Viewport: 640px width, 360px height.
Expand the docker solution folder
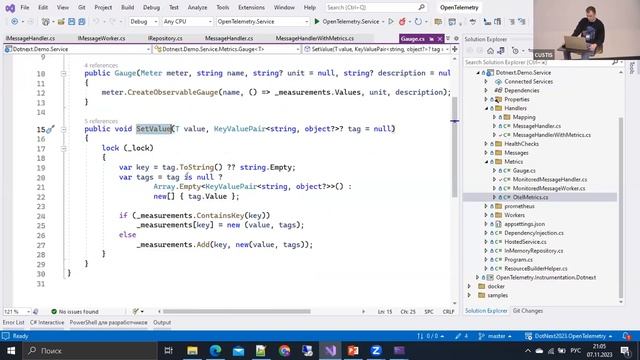pyautogui.click(x=469, y=287)
